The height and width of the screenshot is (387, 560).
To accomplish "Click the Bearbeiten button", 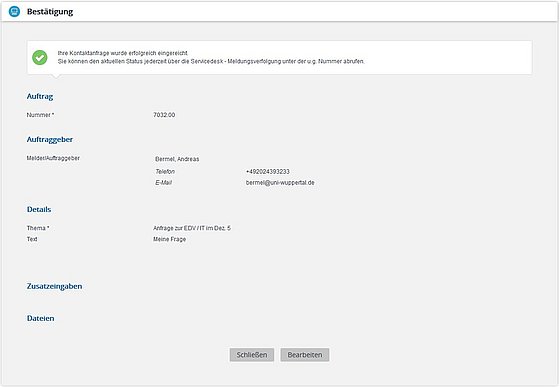I will 305,355.
